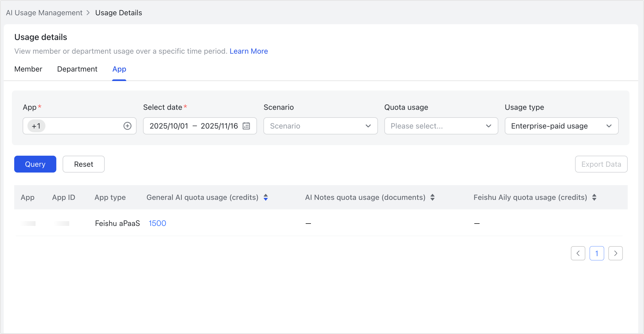Click the App type column header
The height and width of the screenshot is (334, 644).
(110, 197)
